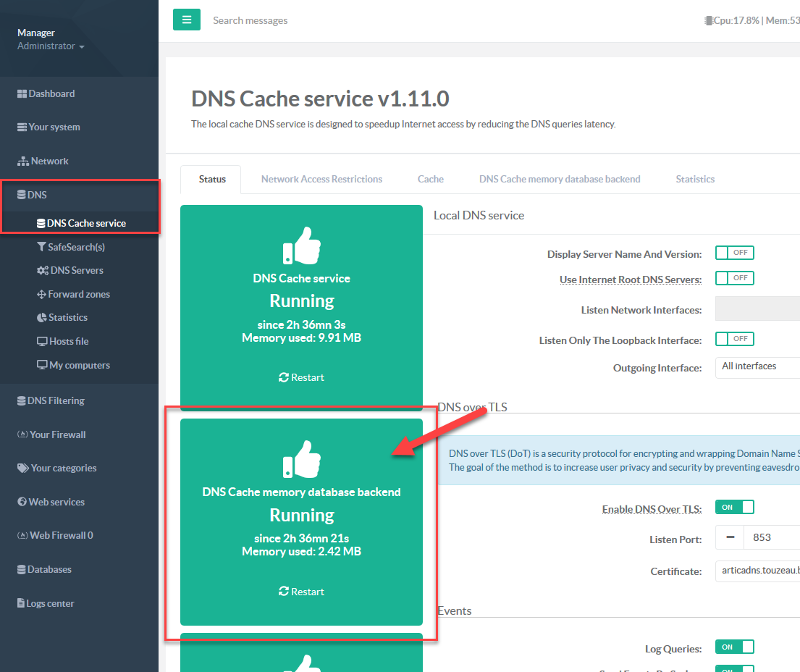Restart the DNS Cache memory database backend
The height and width of the screenshot is (672, 800).
[x=301, y=592]
